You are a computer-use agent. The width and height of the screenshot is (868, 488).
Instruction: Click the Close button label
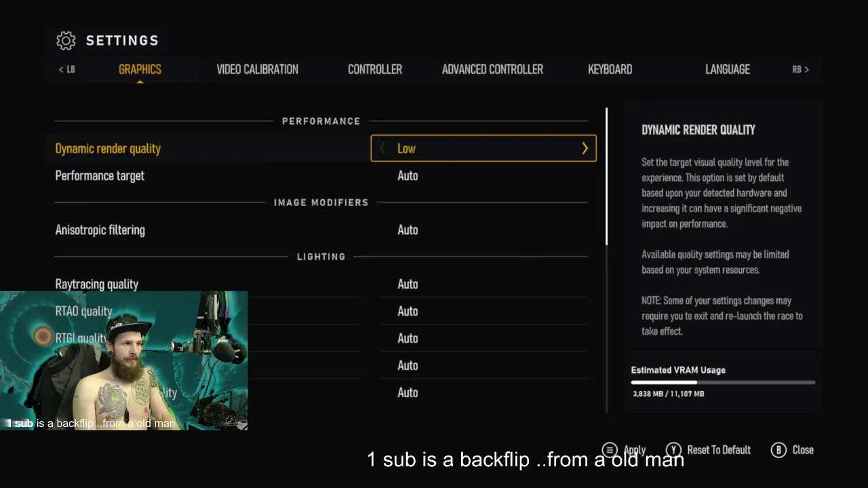(803, 450)
